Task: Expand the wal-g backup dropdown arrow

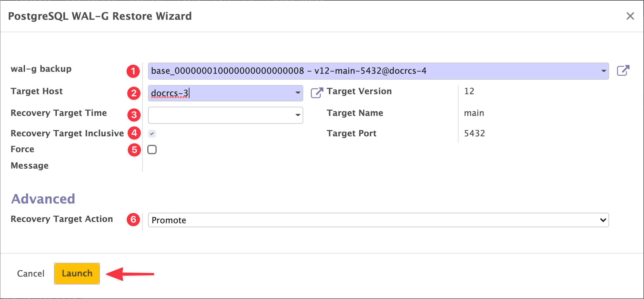Action: pos(604,71)
